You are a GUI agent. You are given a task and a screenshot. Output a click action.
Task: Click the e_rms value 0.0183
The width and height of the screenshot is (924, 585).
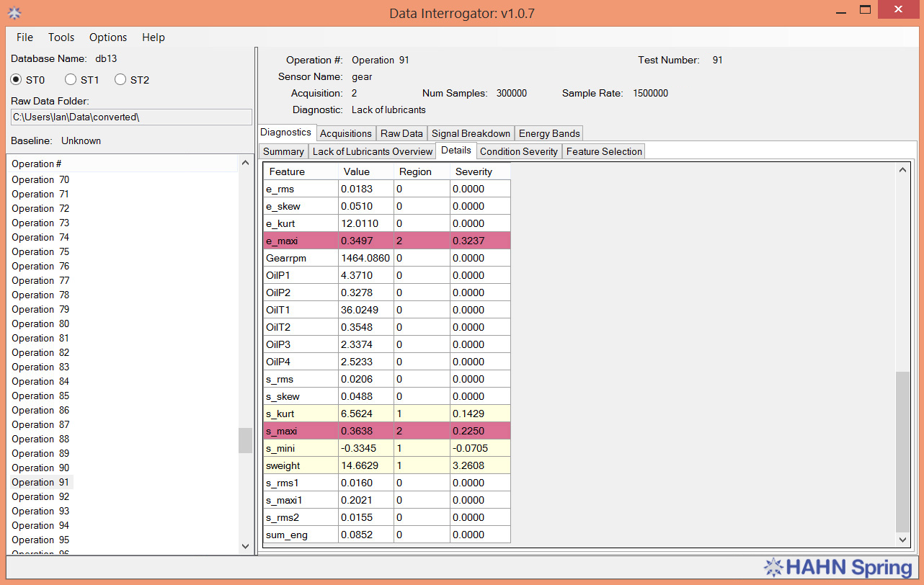click(x=366, y=189)
